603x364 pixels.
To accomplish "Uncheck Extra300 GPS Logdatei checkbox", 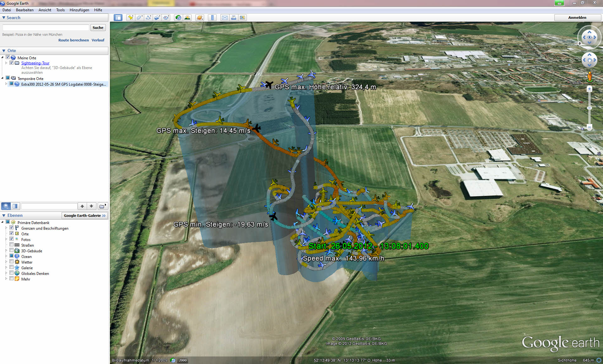I will pos(12,84).
